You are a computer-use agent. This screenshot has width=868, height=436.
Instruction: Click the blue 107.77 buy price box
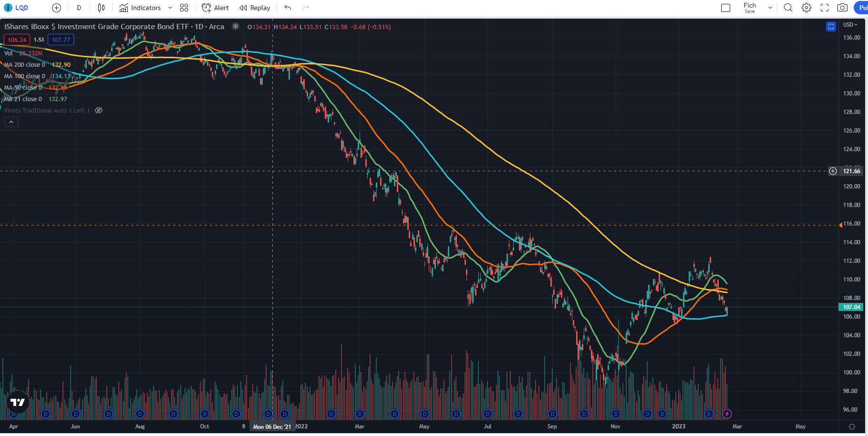click(x=61, y=40)
